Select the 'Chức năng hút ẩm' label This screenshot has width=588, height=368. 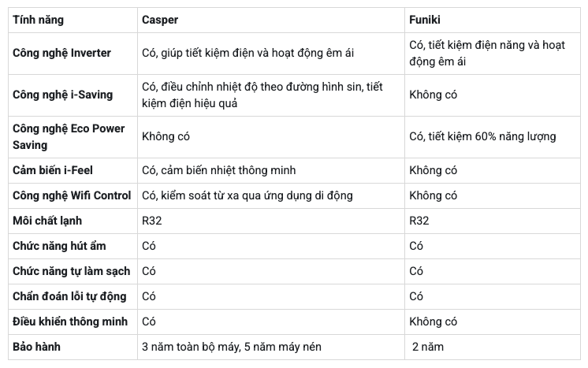pyautogui.click(x=59, y=246)
